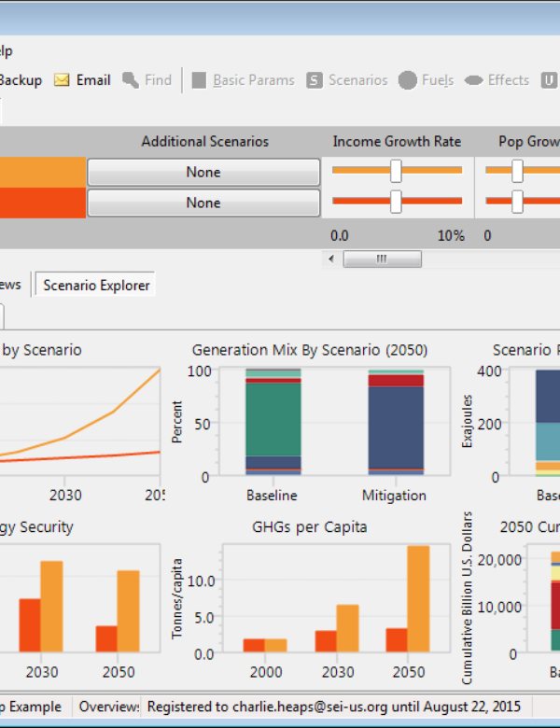Open the Scenarios manager icon
Image resolution: width=560 pixels, height=728 pixels.
point(315,80)
